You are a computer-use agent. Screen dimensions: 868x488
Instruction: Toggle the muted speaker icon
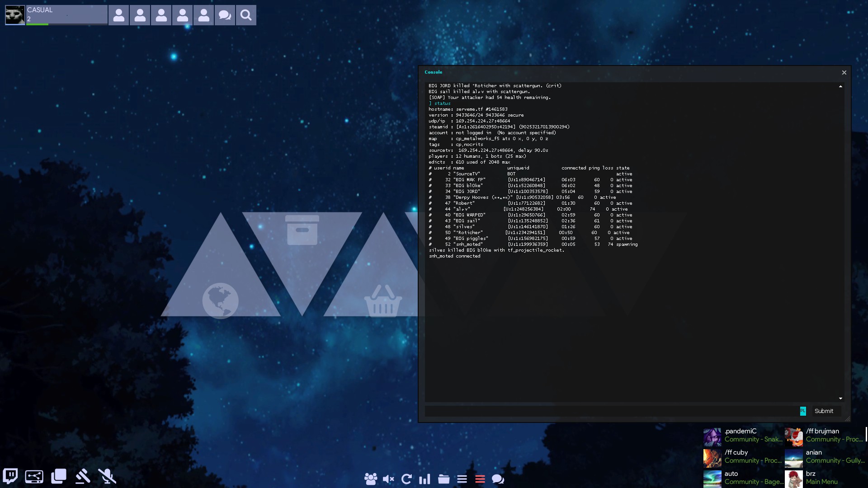point(388,479)
